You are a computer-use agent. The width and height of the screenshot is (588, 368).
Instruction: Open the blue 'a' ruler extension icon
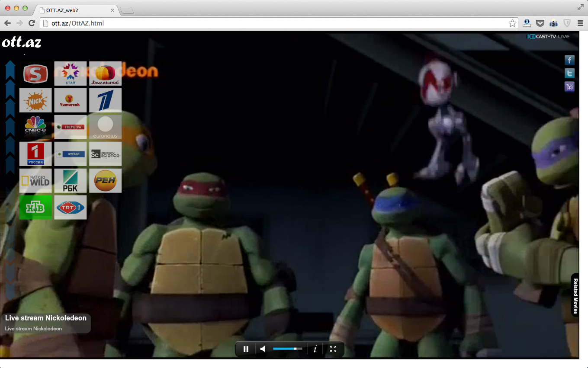pos(527,23)
